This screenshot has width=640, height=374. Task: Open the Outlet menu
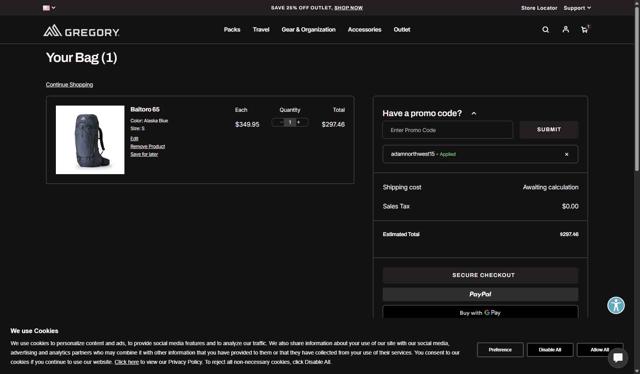[x=402, y=29]
